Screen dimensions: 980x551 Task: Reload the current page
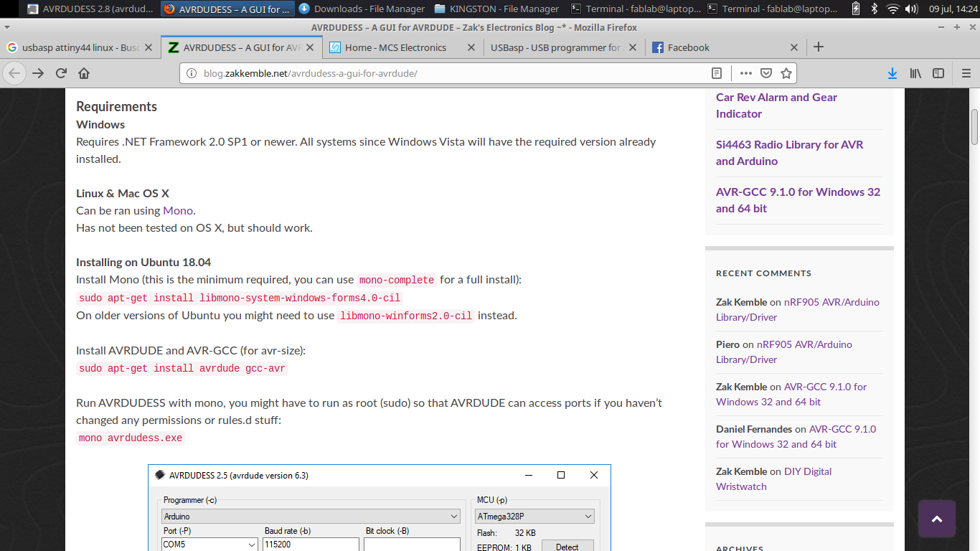tap(61, 73)
